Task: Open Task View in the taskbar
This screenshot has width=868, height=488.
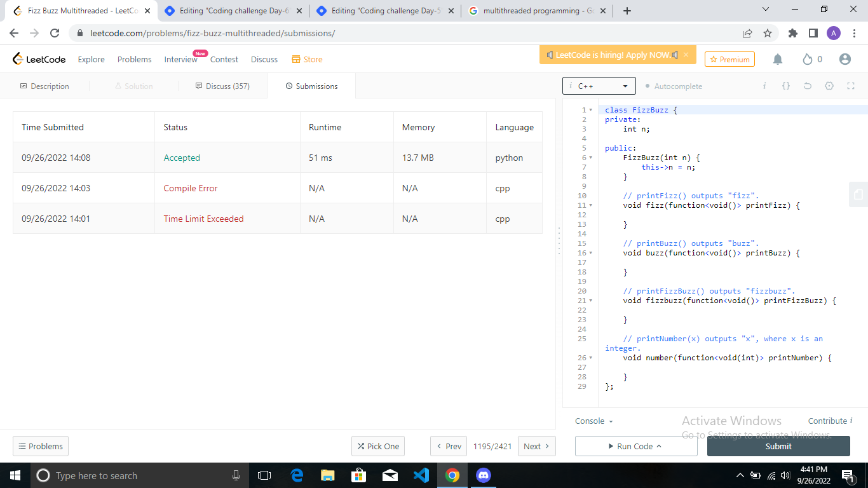Action: pyautogui.click(x=264, y=475)
